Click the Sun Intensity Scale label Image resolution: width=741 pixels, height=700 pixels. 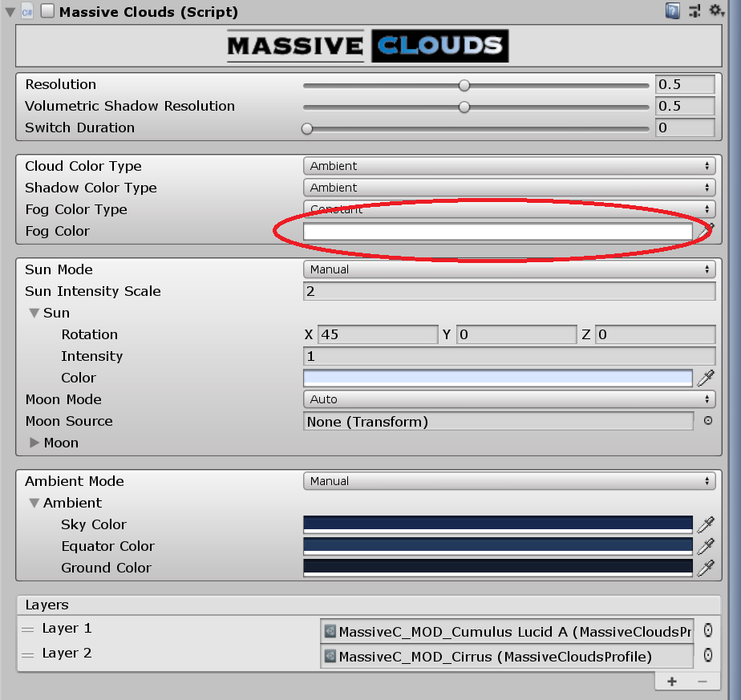pos(93,291)
